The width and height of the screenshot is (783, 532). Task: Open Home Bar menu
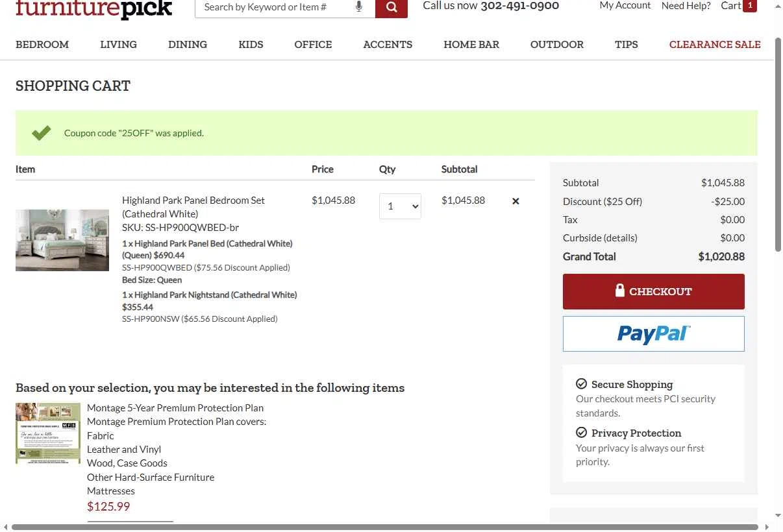[x=471, y=45]
